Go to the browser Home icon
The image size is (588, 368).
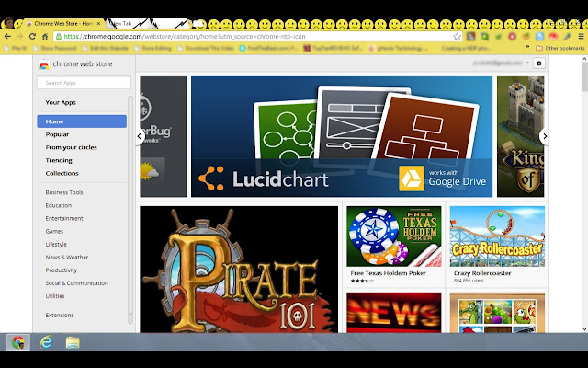(45, 37)
